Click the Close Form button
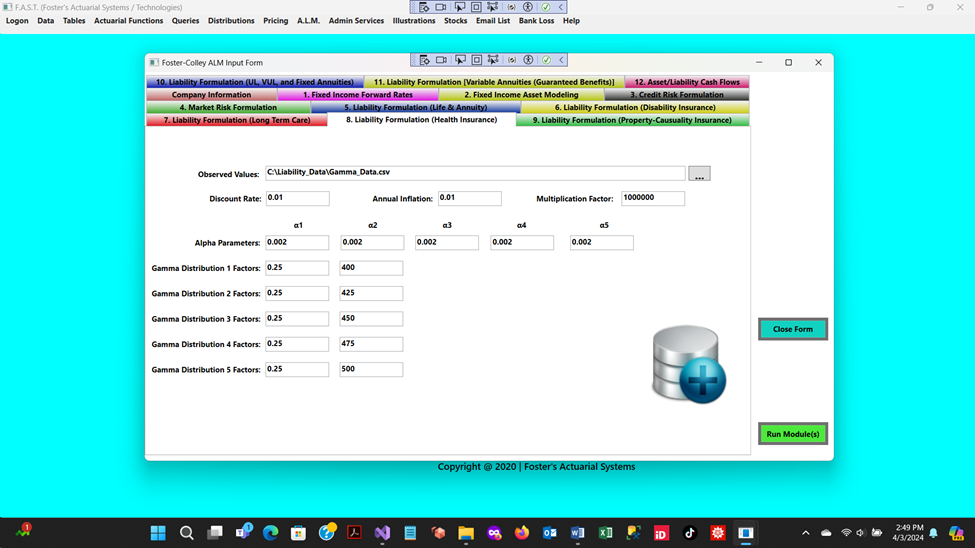Viewport: 975px width, 548px height. [792, 329]
